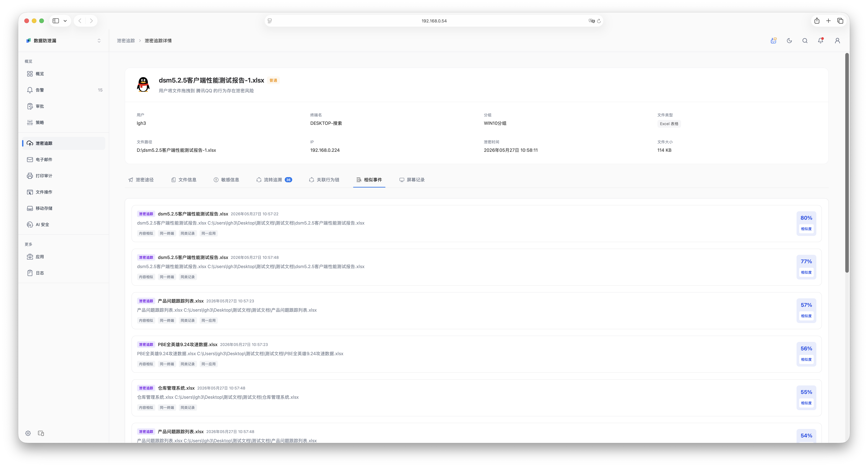This screenshot has width=868, height=467.
Task: Open notifications bell in header
Action: point(820,40)
